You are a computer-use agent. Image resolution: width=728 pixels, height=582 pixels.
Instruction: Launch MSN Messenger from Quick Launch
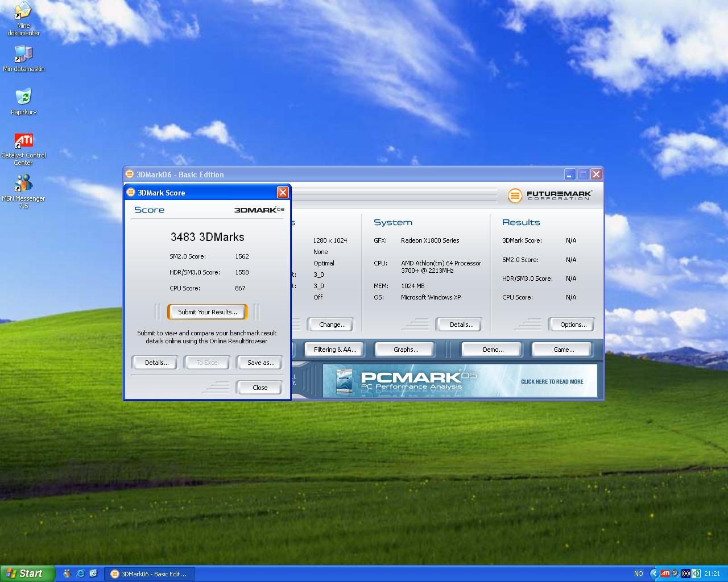tap(67, 573)
